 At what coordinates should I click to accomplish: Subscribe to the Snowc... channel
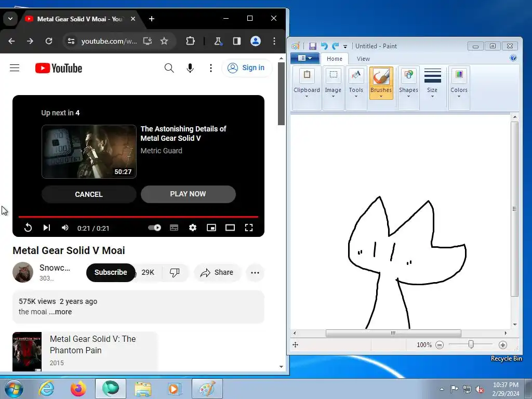tap(111, 272)
